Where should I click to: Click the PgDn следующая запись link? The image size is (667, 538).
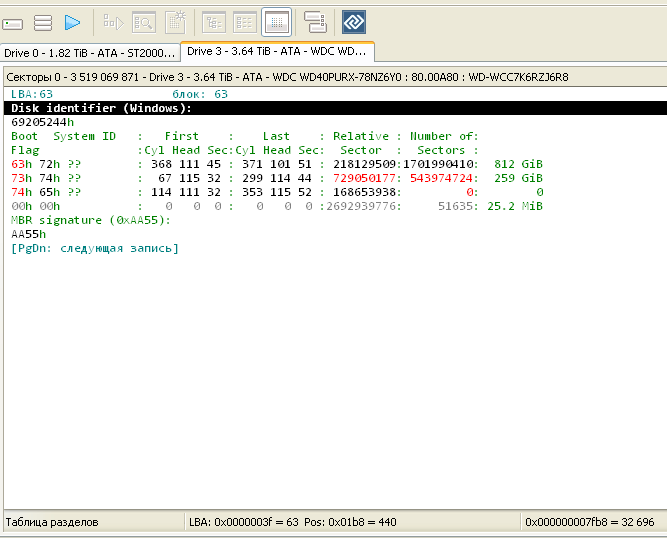pyautogui.click(x=94, y=248)
